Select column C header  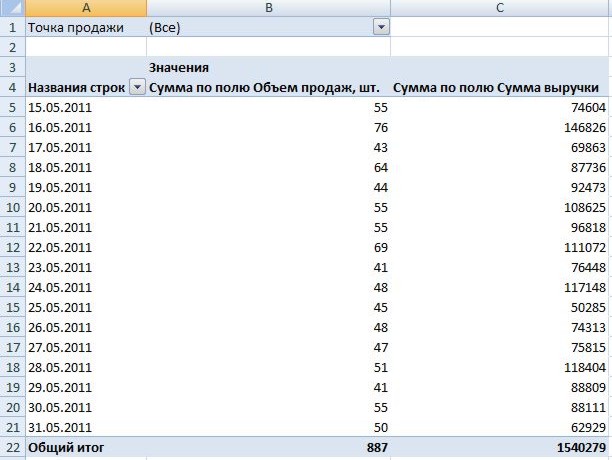point(500,8)
